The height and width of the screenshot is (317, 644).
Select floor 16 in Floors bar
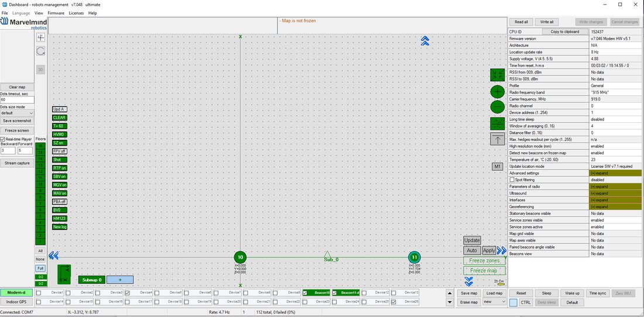tap(40, 146)
